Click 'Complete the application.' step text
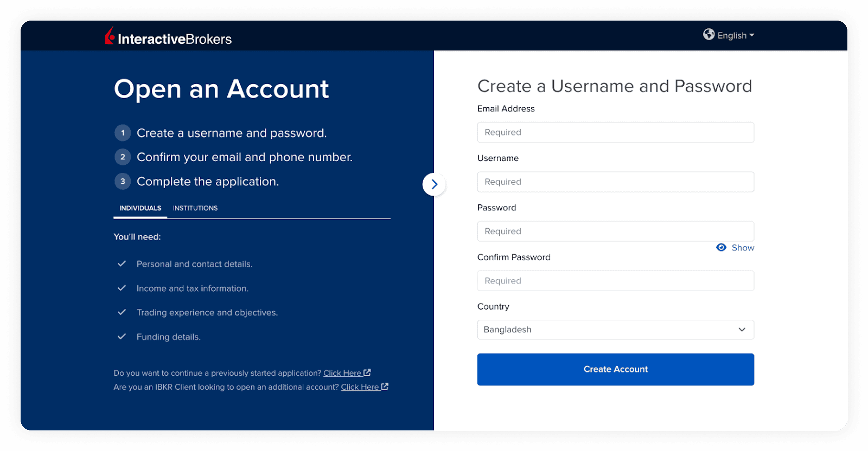The height and width of the screenshot is (451, 868). coord(208,182)
